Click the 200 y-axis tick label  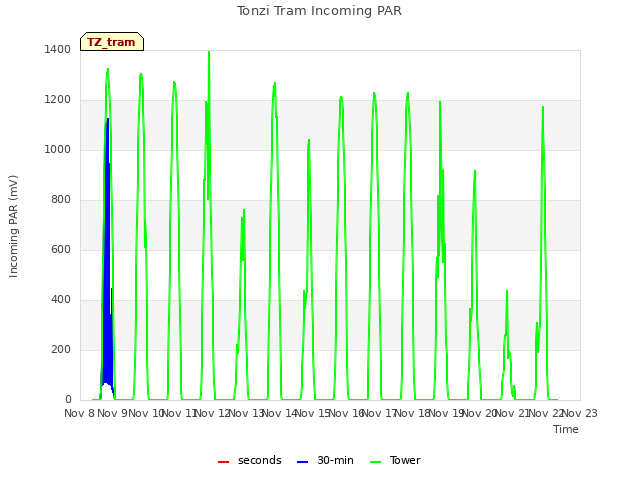click(61, 349)
